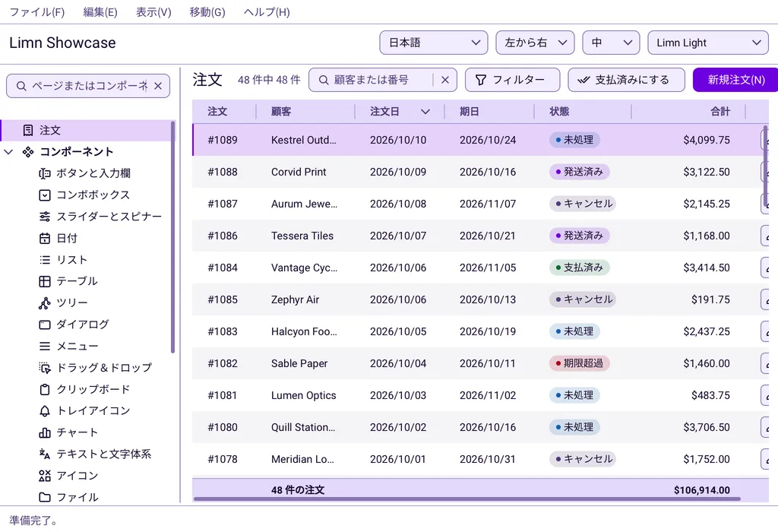Click the コンボボックス sidebar icon
Image resolution: width=778 pixels, height=532 pixels.
pos(45,195)
